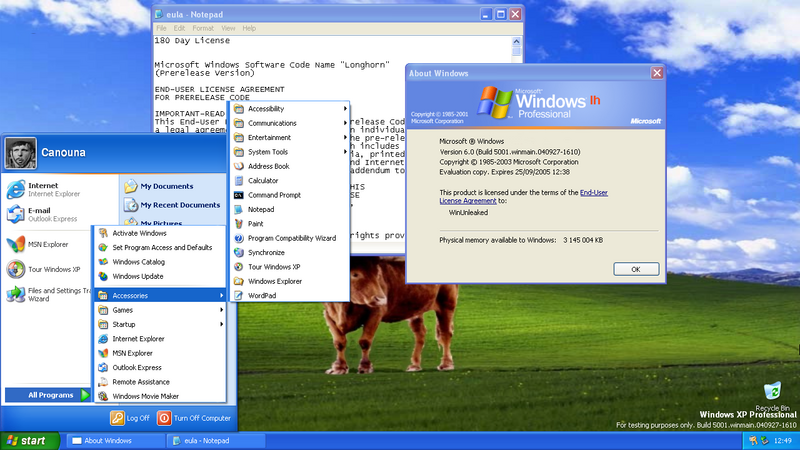
Task: Expand the System Tools submenu
Action: [x=290, y=152]
